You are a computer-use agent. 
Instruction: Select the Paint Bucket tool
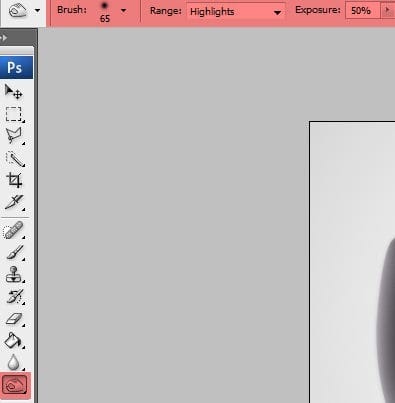click(14, 341)
